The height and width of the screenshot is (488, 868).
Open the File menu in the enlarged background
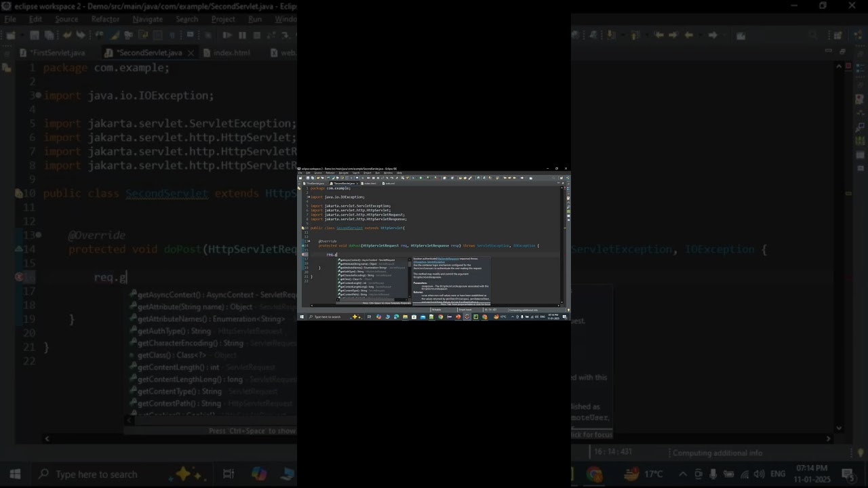pos(10,19)
